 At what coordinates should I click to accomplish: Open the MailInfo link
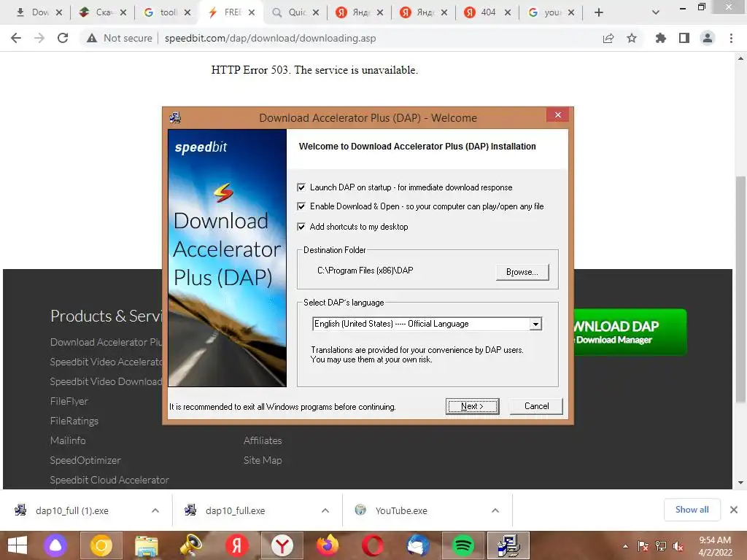(x=68, y=440)
